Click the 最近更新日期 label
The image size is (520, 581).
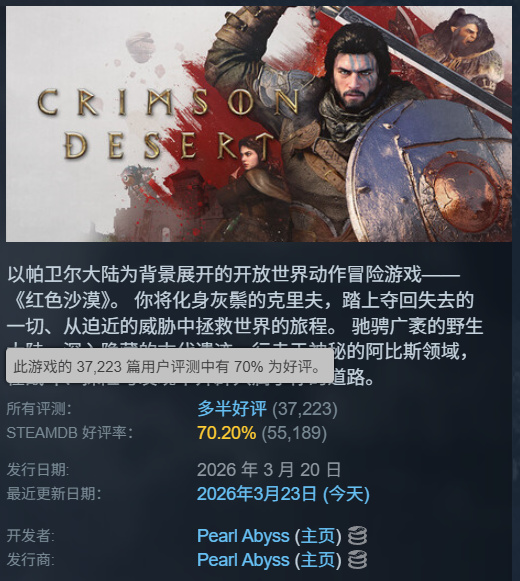54,494
